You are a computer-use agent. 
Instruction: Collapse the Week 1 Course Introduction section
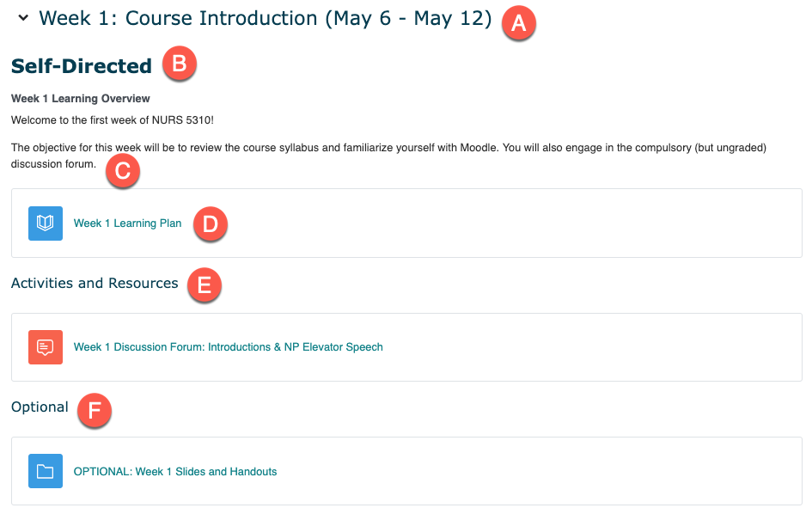[x=23, y=18]
